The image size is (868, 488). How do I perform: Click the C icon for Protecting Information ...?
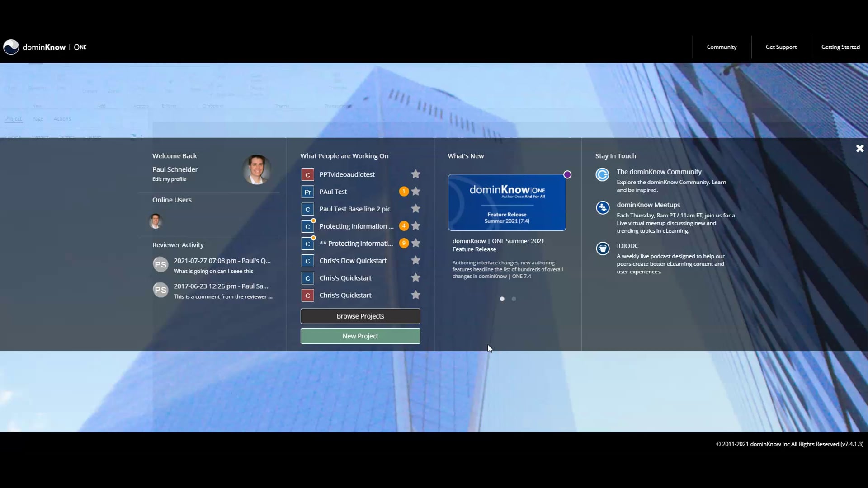[x=307, y=226]
